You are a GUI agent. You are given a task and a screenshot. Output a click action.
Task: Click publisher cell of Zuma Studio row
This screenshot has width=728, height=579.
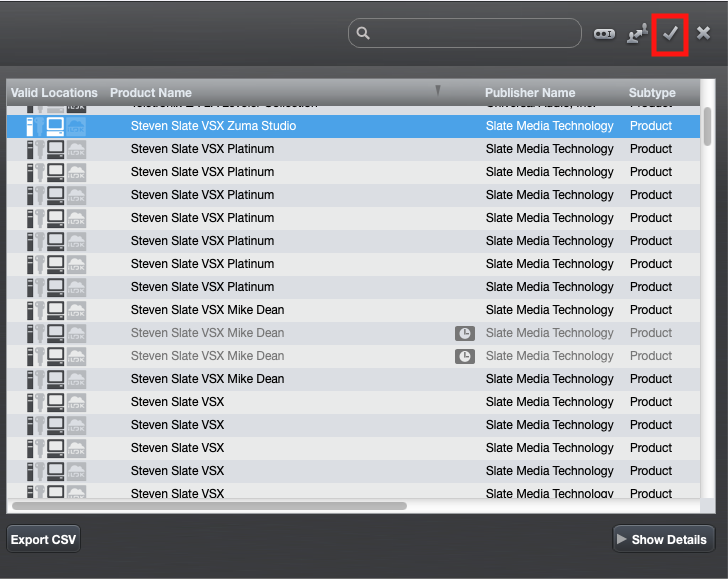coord(549,126)
